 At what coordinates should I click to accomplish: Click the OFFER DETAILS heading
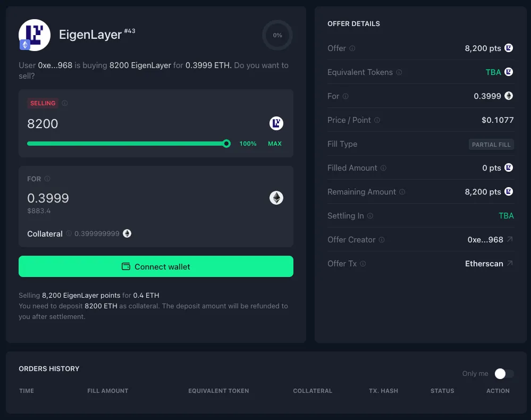353,24
